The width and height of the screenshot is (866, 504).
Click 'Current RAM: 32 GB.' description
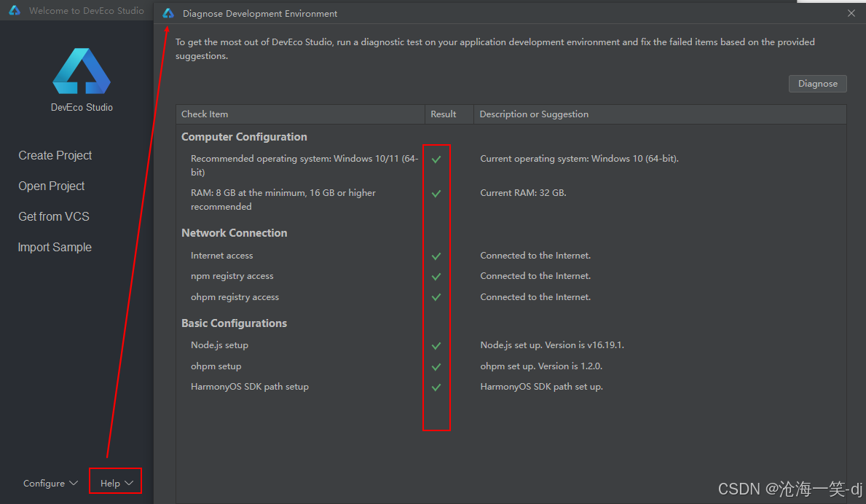[x=523, y=193]
